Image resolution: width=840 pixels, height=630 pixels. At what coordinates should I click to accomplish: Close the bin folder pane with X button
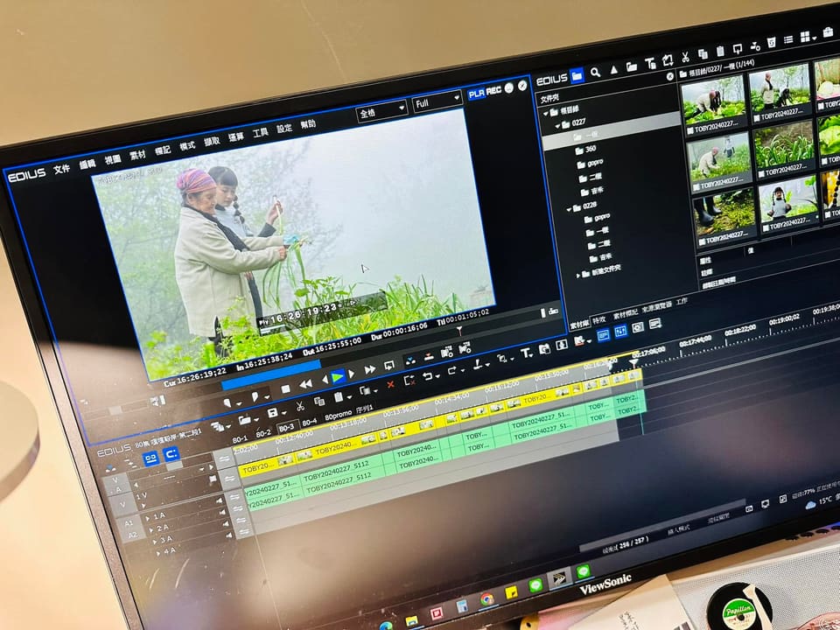tap(669, 77)
